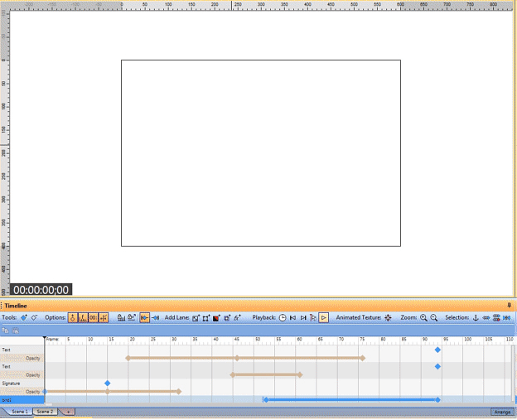
Task: Select Signature Opacity keyframe near frame 32
Action: pyautogui.click(x=178, y=392)
